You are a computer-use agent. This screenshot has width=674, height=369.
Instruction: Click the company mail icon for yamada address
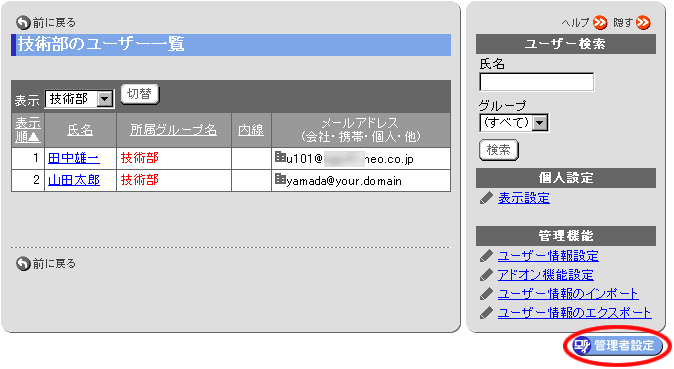click(x=280, y=179)
